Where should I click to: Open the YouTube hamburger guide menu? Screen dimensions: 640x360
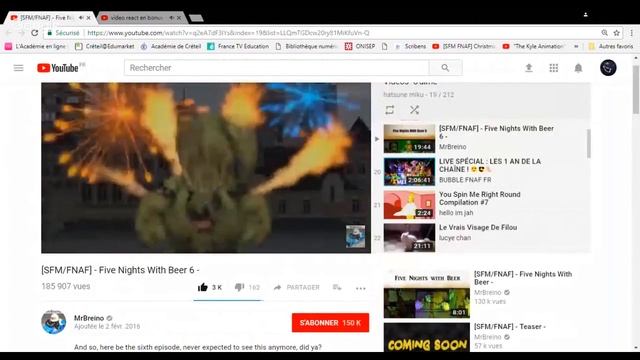pyautogui.click(x=18, y=68)
